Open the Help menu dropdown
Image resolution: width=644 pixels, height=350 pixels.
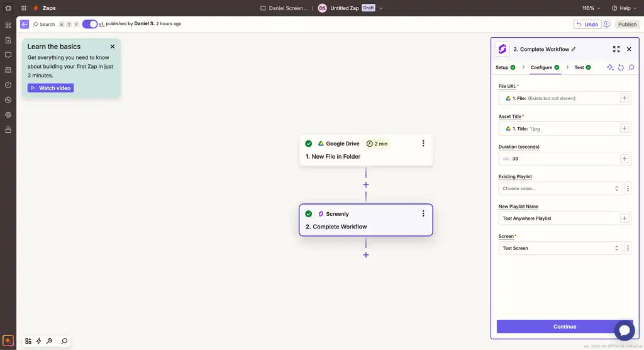pyautogui.click(x=624, y=8)
